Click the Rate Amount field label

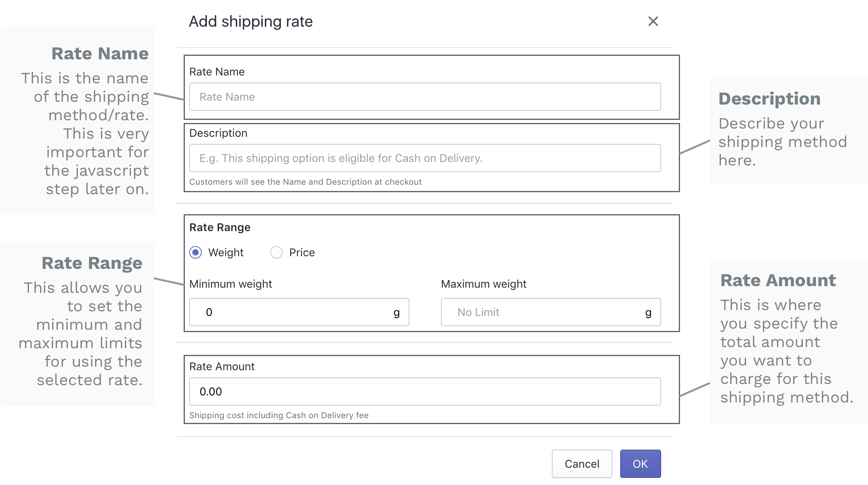pos(222,366)
